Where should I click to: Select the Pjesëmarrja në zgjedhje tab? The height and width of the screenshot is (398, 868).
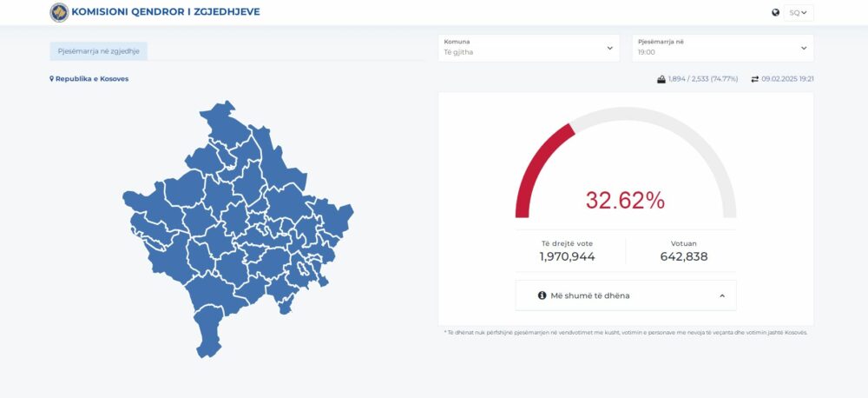(98, 51)
